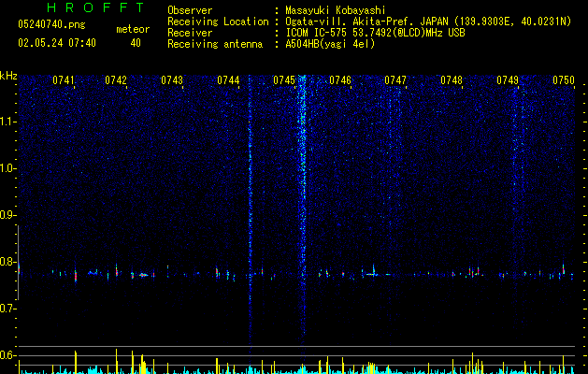Click observer name Masayuki Kobayashi
Screen dimensions: 588x374
(336, 10)
